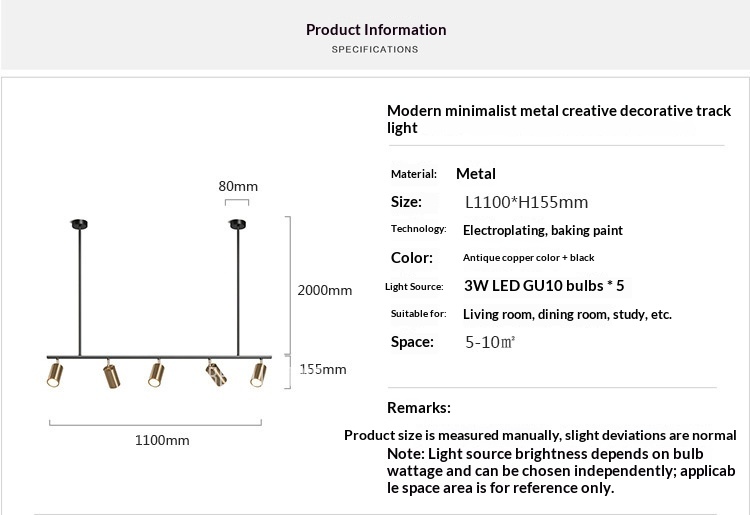750x515 pixels.
Task: Click the Remarks heading
Action: pos(419,407)
